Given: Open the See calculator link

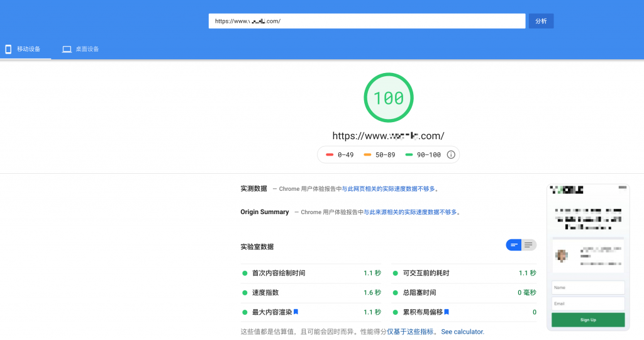Looking at the screenshot, I should tap(462, 332).
